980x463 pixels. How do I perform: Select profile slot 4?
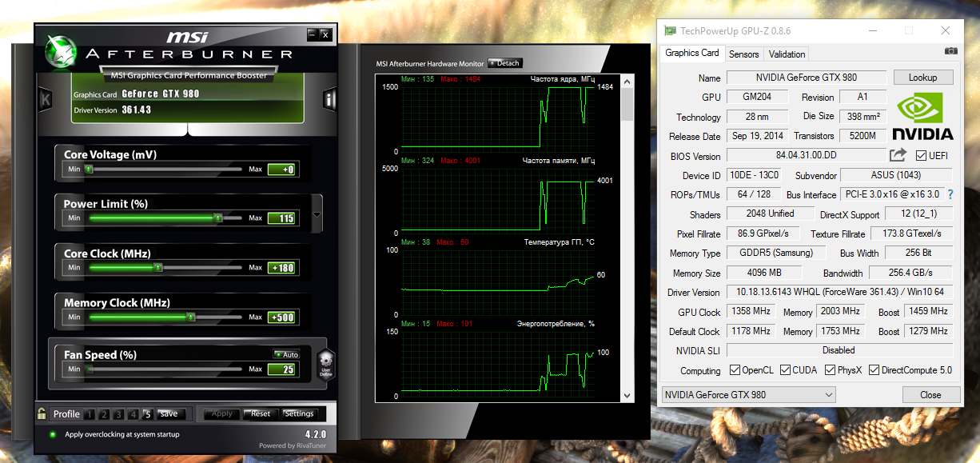tap(133, 414)
